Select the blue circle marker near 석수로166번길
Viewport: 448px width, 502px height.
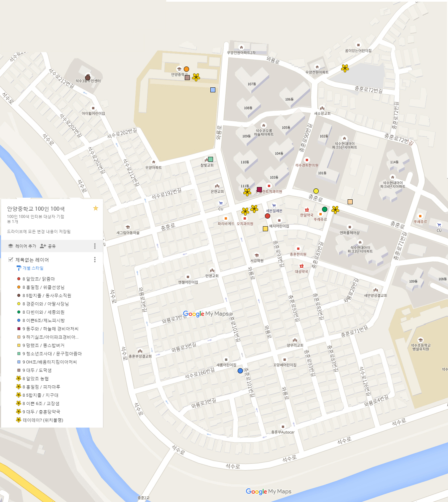click(240, 371)
